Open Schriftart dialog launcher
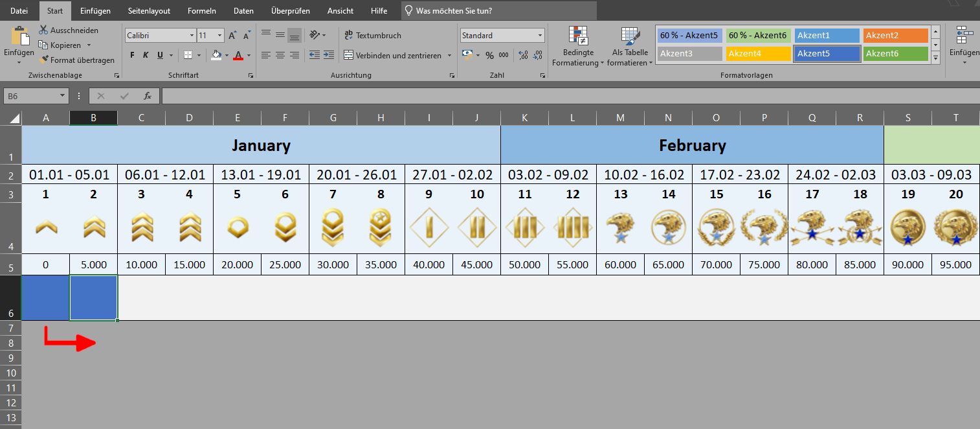This screenshot has width=980, height=429. click(251, 76)
